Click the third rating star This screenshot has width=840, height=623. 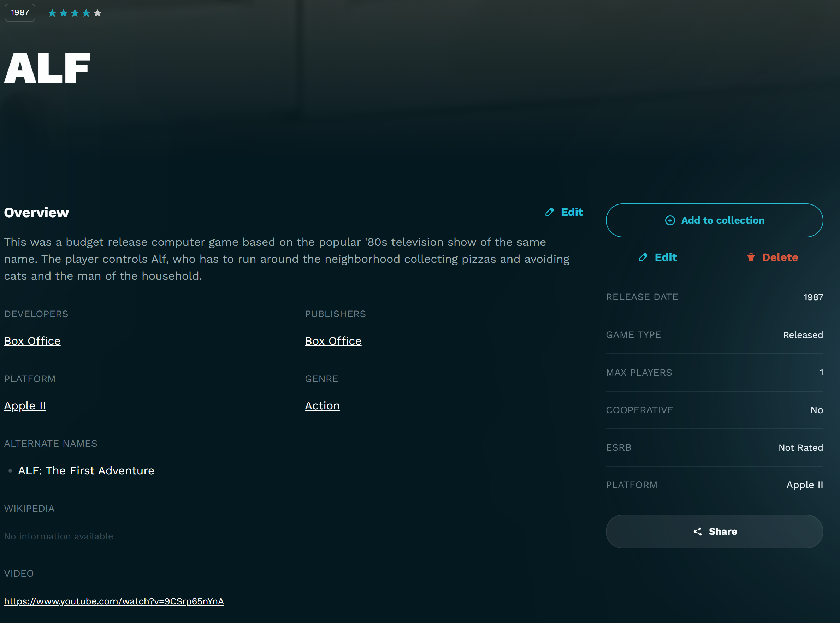click(x=75, y=13)
